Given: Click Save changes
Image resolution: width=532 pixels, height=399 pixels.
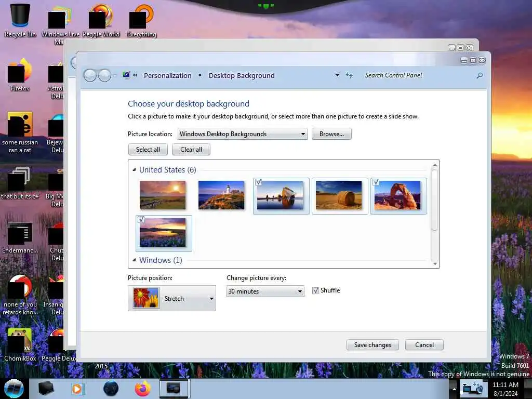Looking at the screenshot, I should [373, 345].
